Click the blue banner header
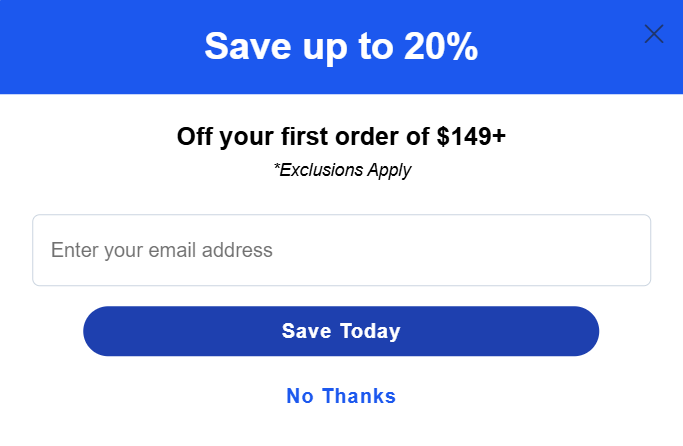Viewport: 683px width, 446px height. (120, 47)
